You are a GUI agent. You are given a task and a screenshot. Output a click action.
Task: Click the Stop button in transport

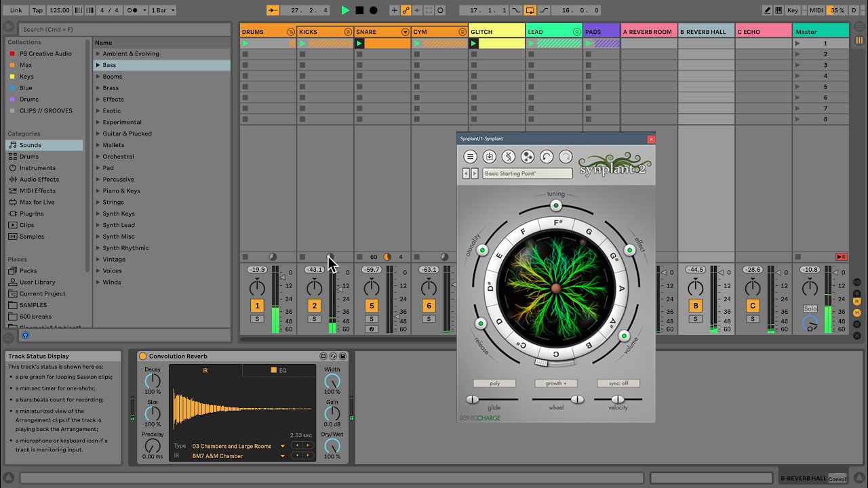click(359, 10)
